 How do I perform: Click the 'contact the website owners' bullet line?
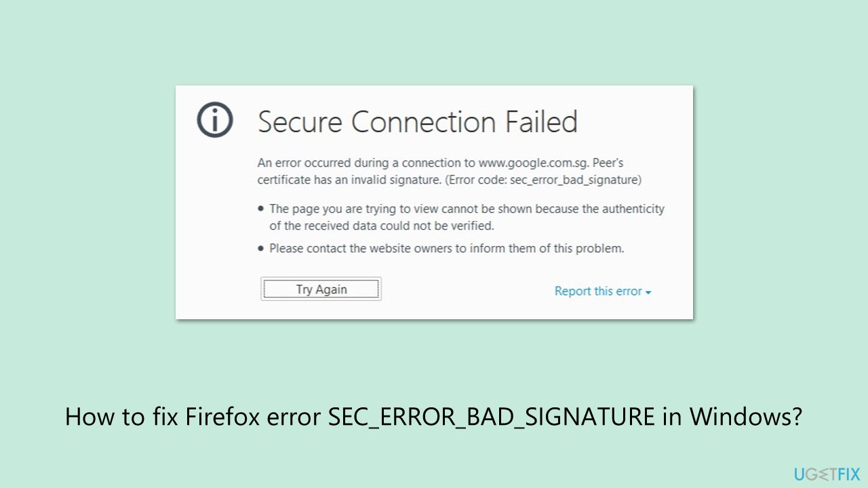pos(448,248)
